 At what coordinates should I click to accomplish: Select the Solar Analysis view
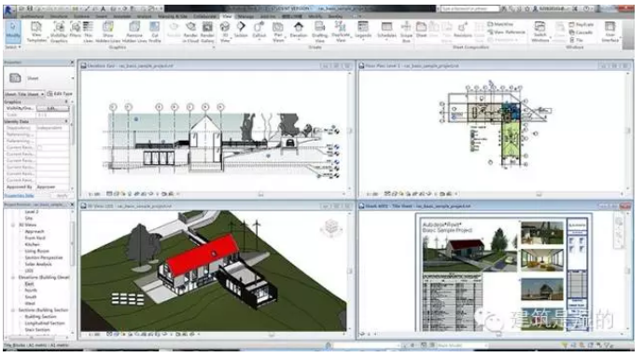click(38, 265)
